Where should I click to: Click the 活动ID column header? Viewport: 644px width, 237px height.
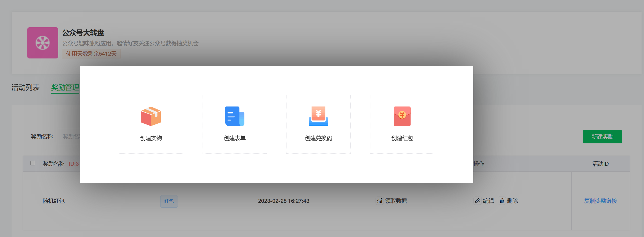click(x=600, y=164)
